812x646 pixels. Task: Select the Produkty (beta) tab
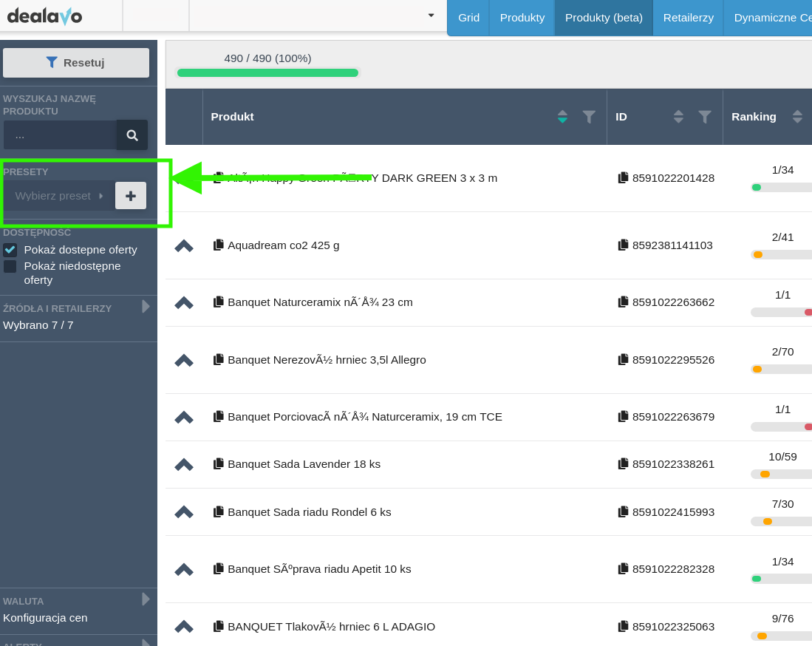click(x=604, y=18)
